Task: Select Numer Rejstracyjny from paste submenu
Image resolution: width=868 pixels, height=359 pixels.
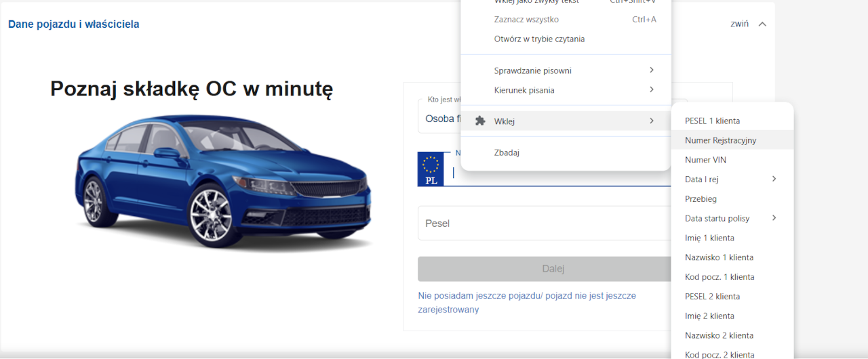Action: [x=720, y=140]
